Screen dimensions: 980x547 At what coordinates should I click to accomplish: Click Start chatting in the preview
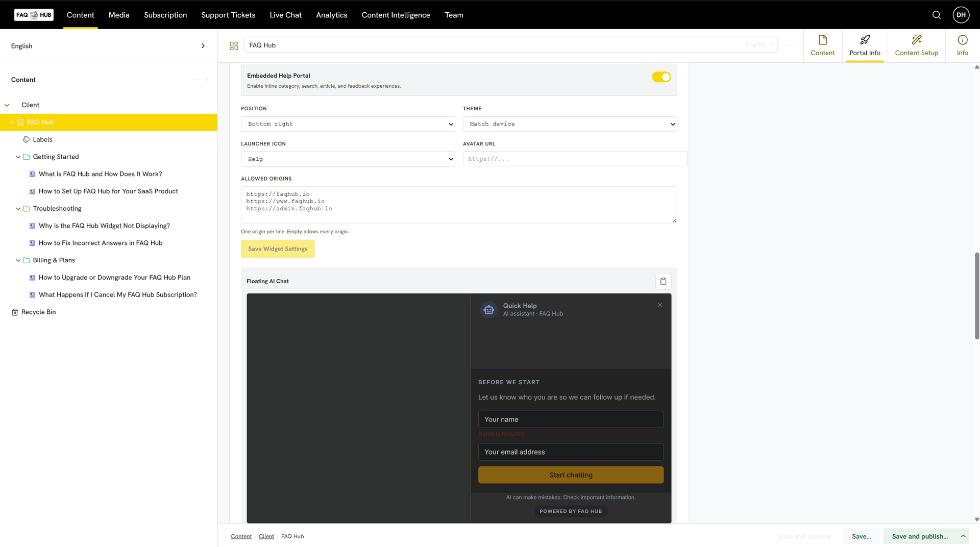[571, 475]
